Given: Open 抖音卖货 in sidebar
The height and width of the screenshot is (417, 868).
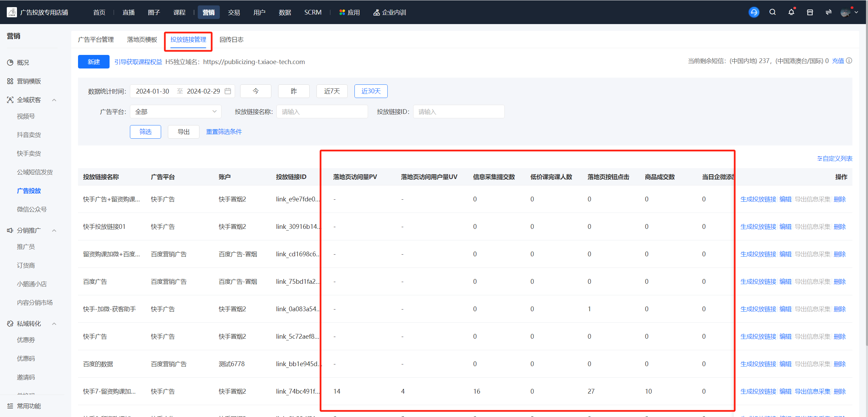Looking at the screenshot, I should click(29, 135).
